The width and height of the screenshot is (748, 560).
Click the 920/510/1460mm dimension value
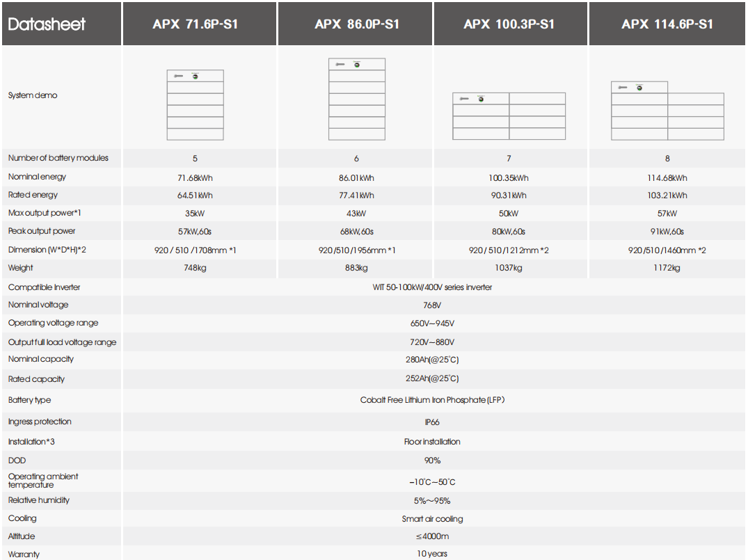point(667,250)
